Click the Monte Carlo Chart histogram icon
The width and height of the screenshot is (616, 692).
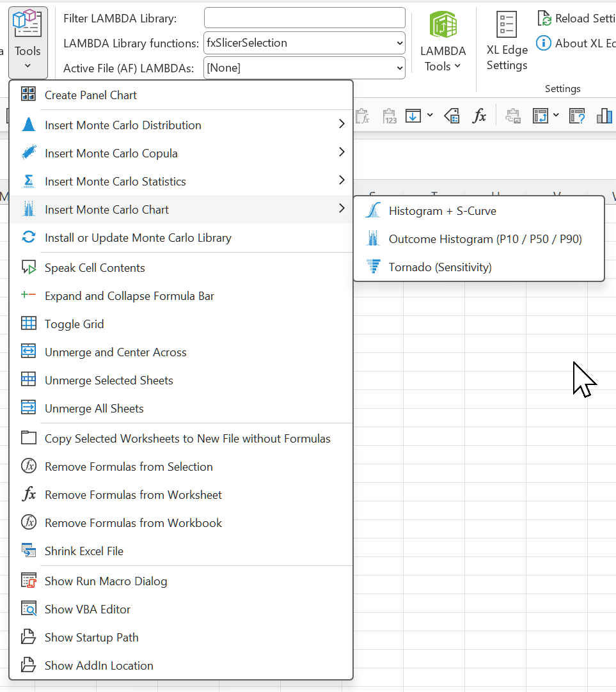(29, 208)
